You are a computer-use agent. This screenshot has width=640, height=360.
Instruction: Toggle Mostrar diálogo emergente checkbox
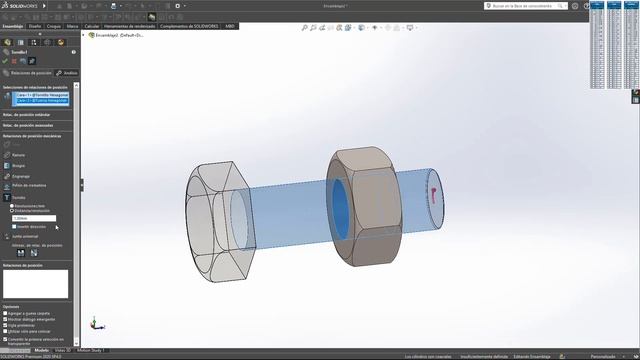(x=5, y=319)
